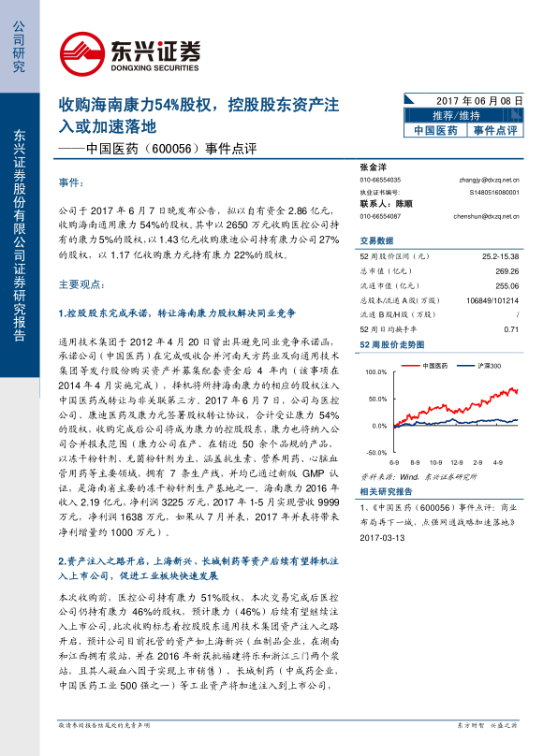Click the 6-9 x-axis label on chart
The width and height of the screenshot is (558, 756).
point(394,463)
